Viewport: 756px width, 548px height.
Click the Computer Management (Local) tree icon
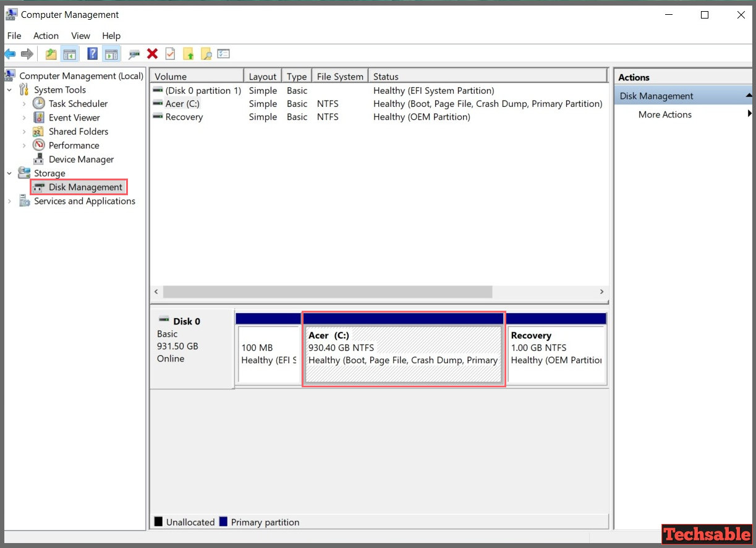[x=9, y=75]
